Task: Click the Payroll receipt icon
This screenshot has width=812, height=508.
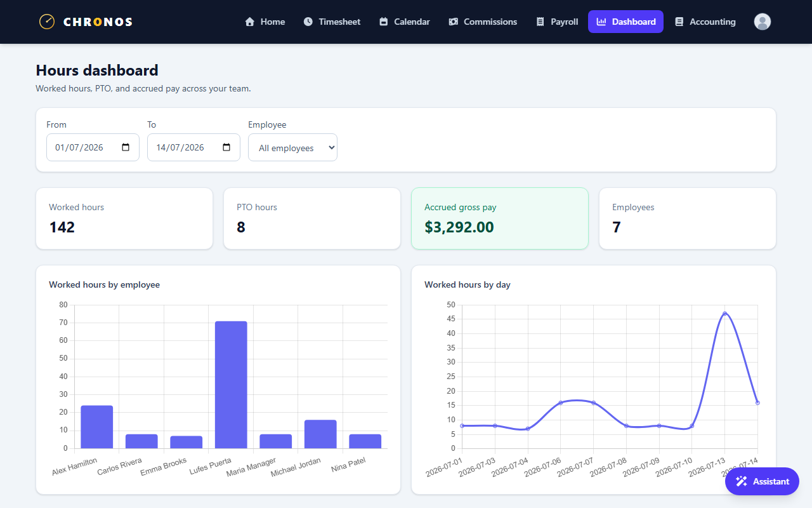Action: coord(540,22)
